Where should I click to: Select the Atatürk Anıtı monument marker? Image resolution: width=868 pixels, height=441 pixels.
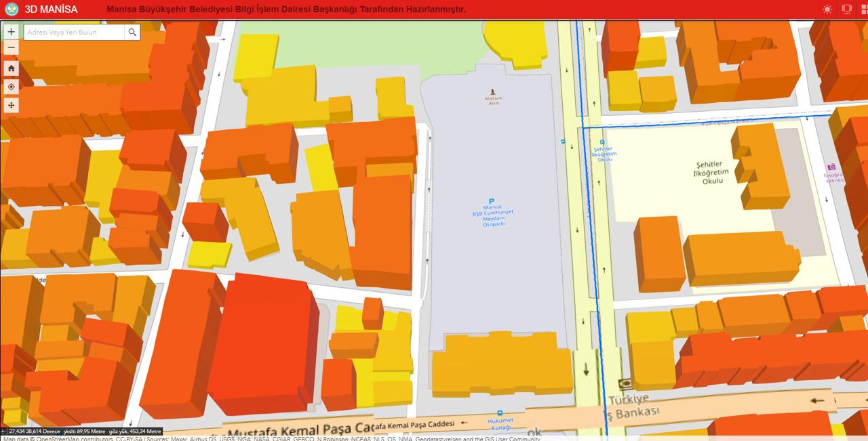(x=493, y=91)
